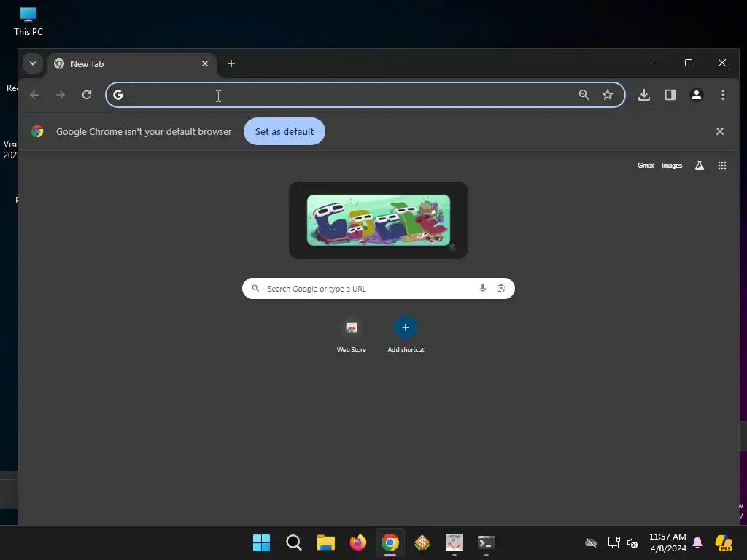Open notifications bell icon
Viewport: 747px width, 560px height.
(x=697, y=542)
